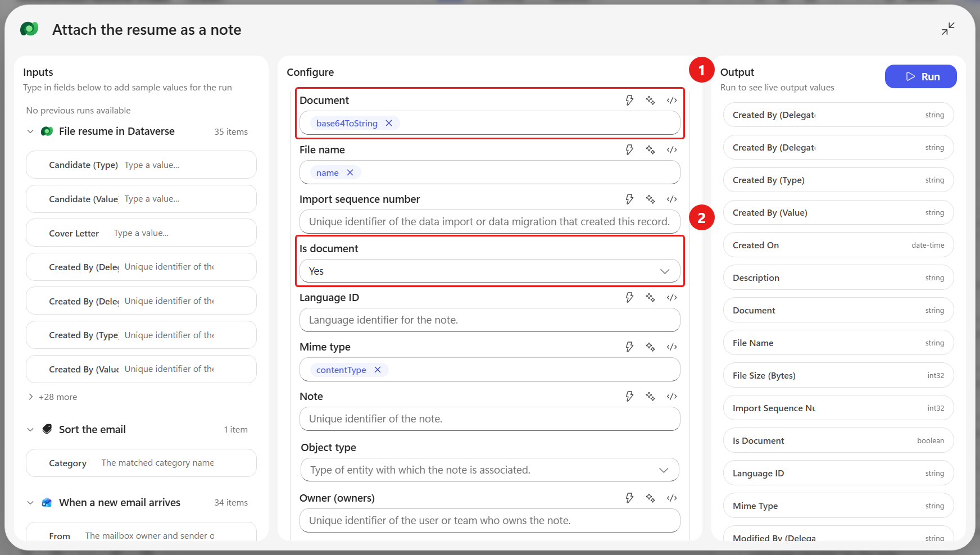Click the lightning icon on the Language ID field
The width and height of the screenshot is (980, 555).
coord(629,298)
